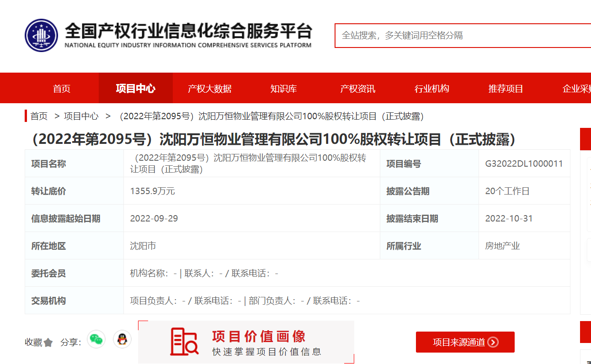Click the 收藏 star icon
The height and width of the screenshot is (364, 591).
[48, 343]
